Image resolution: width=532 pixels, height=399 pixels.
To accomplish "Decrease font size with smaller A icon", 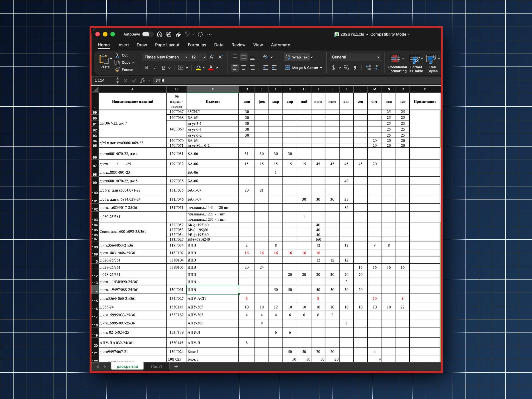I will coord(220,57).
